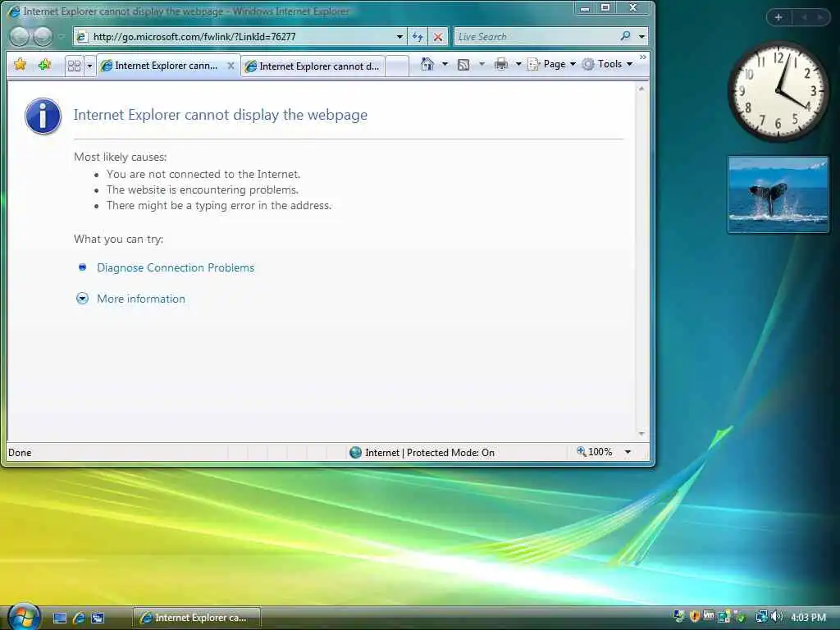
Task: Click the 4:03 PM taskbar clock
Action: tap(808, 617)
